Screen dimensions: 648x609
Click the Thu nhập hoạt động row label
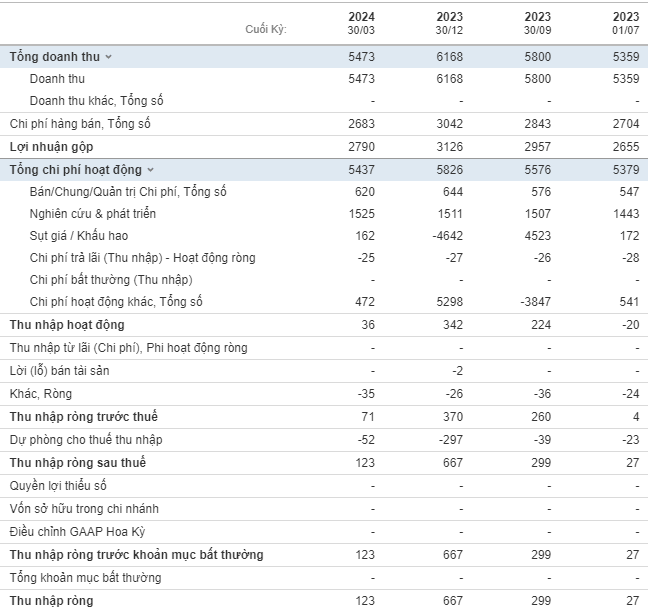[67, 325]
